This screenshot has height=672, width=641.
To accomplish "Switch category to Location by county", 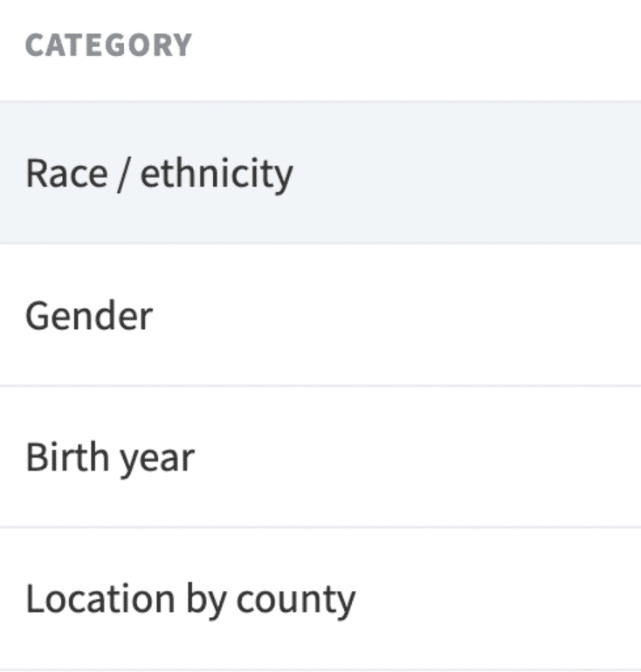I will pos(320,599).
